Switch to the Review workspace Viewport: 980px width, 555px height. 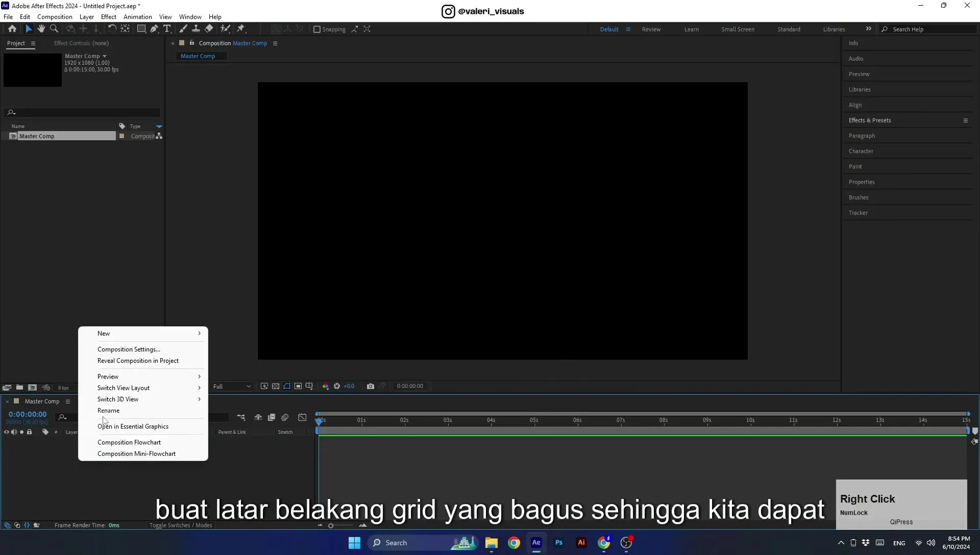pyautogui.click(x=651, y=30)
